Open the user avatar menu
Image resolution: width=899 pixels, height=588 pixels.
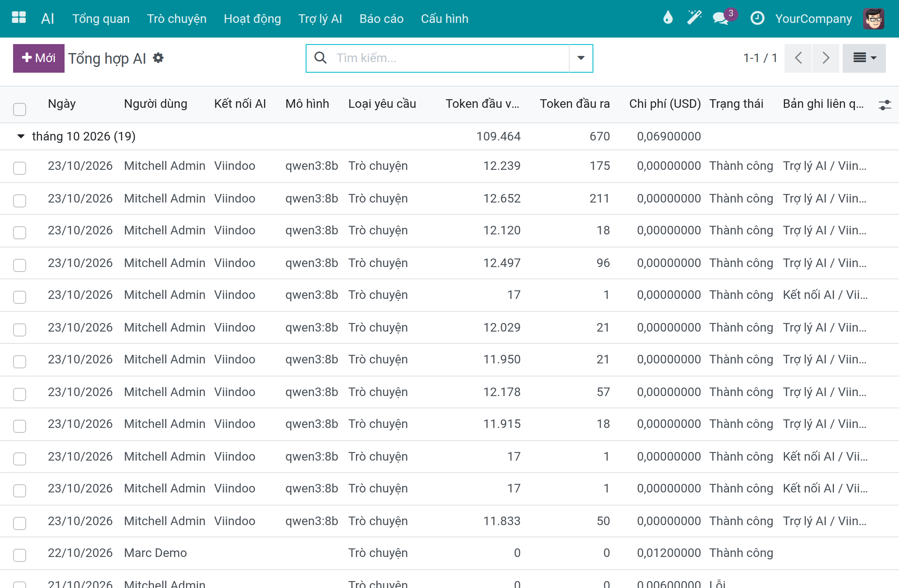click(x=874, y=18)
